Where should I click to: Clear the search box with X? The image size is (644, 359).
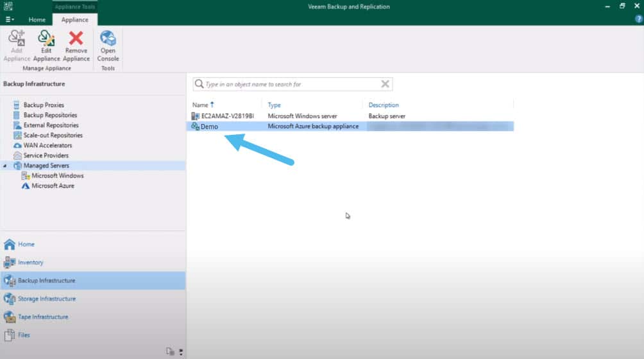[385, 84]
